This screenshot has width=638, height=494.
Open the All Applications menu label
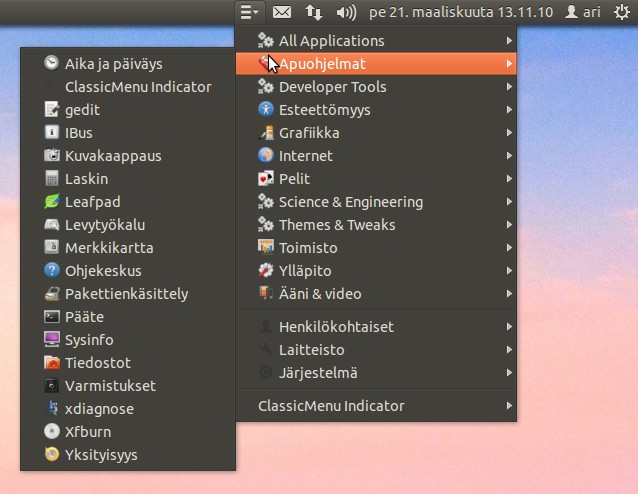(332, 41)
